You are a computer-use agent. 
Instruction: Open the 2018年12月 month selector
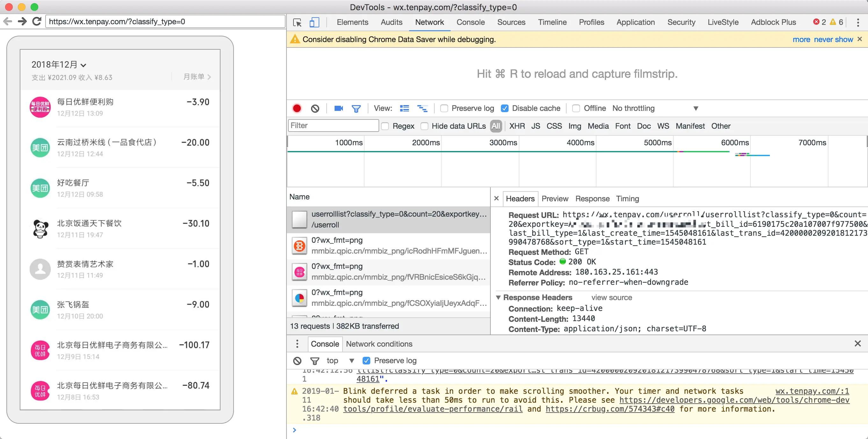[x=59, y=64]
